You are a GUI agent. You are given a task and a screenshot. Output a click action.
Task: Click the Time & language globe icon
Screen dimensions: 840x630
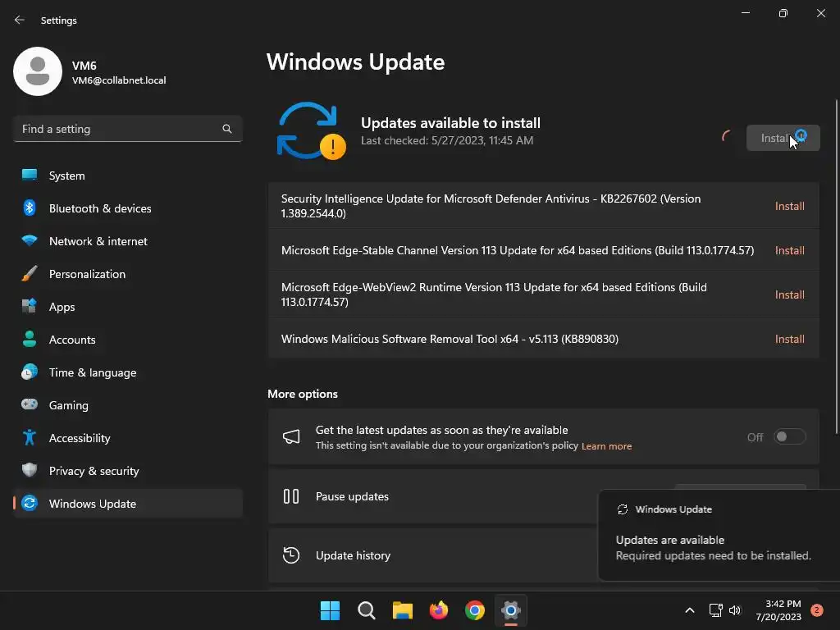pyautogui.click(x=30, y=372)
